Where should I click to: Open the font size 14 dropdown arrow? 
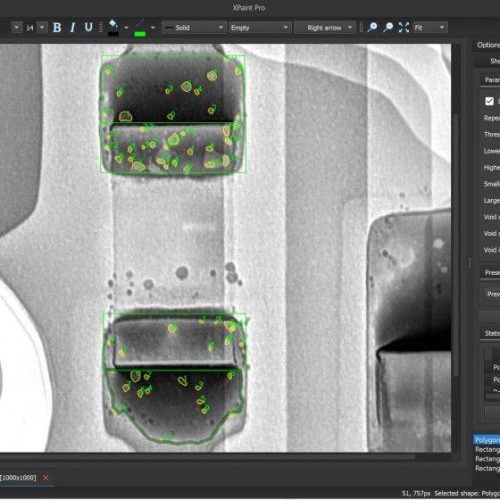pyautogui.click(x=42, y=27)
